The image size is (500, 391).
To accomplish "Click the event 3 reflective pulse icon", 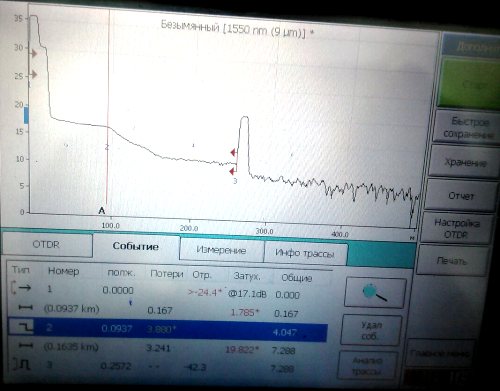I will point(22,365).
